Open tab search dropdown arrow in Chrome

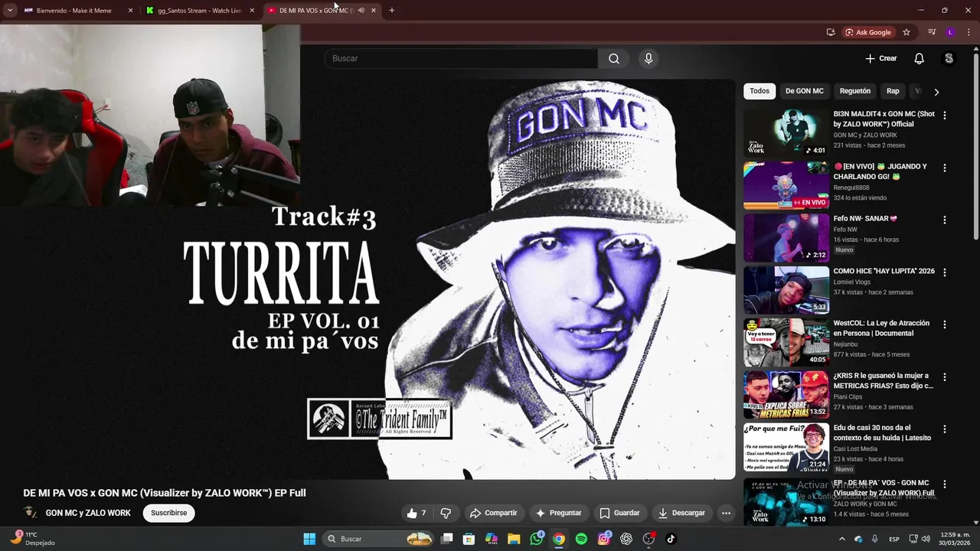pyautogui.click(x=9, y=11)
